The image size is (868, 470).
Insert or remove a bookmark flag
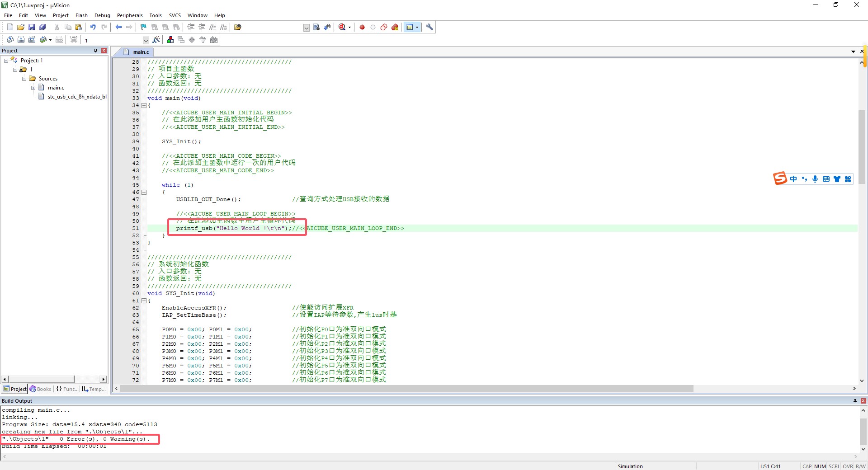144,27
